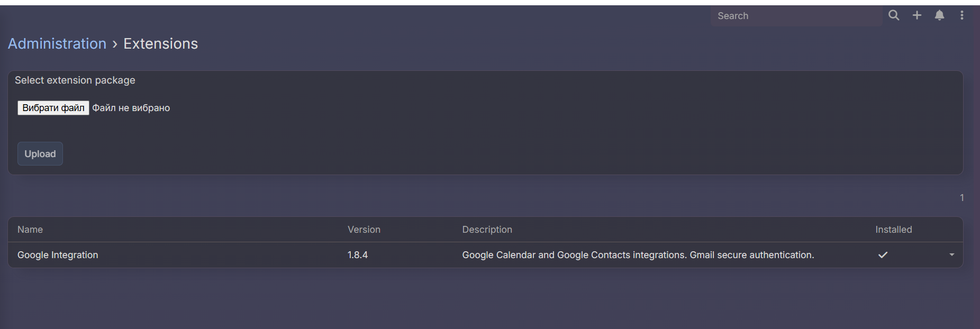The width and height of the screenshot is (980, 329).
Task: Click the 'Вибрати файл' file button
Action: (x=53, y=108)
